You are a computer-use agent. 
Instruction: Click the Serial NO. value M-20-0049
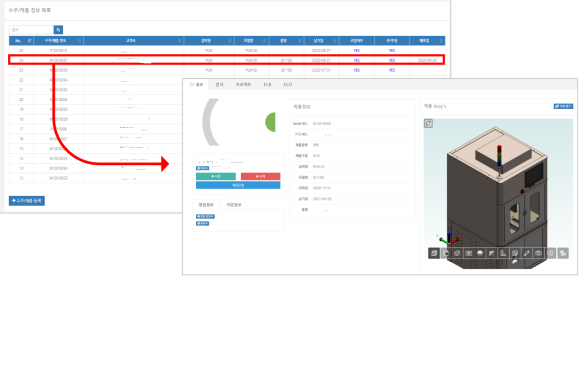(x=321, y=124)
